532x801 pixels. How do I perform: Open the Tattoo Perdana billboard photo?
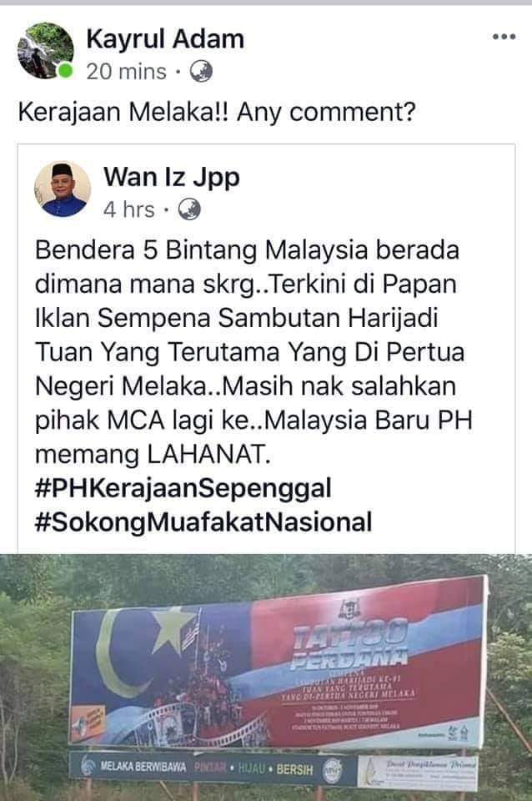coord(266,678)
